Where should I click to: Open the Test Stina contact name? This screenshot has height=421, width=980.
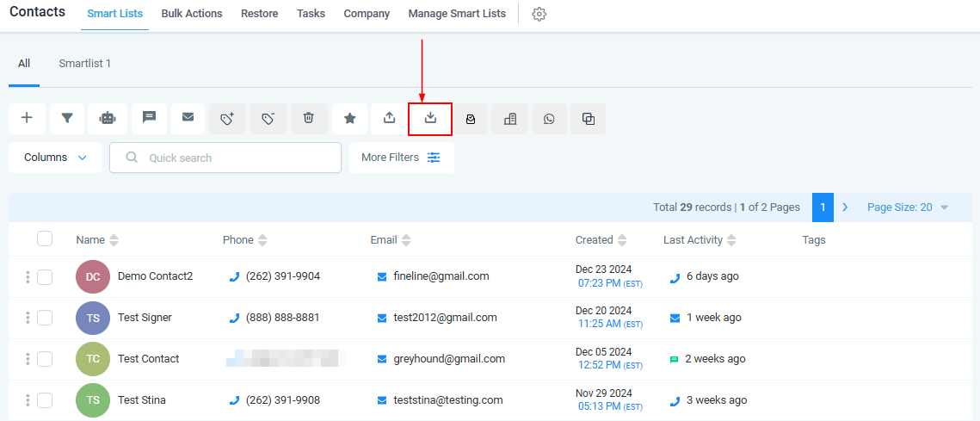[142, 399]
